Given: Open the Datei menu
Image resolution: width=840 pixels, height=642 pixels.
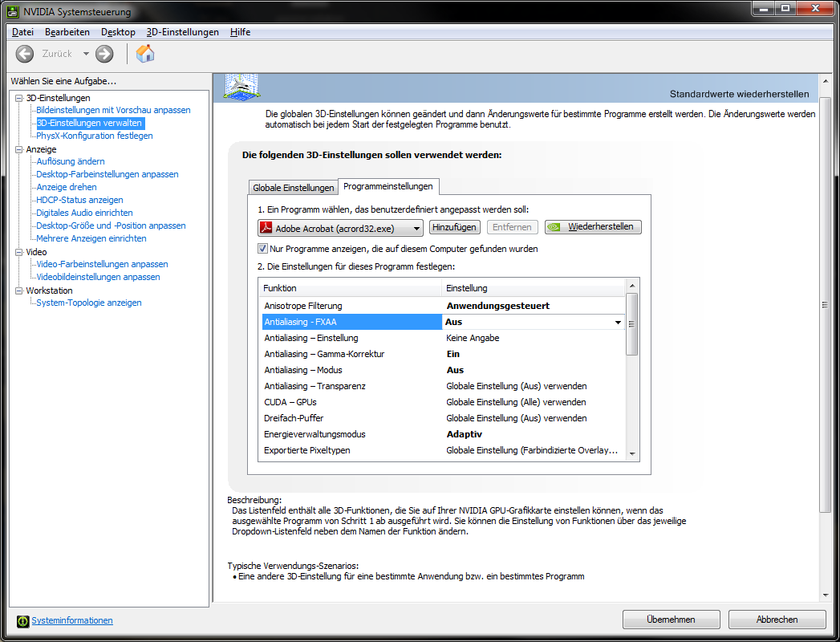Looking at the screenshot, I should pos(22,32).
